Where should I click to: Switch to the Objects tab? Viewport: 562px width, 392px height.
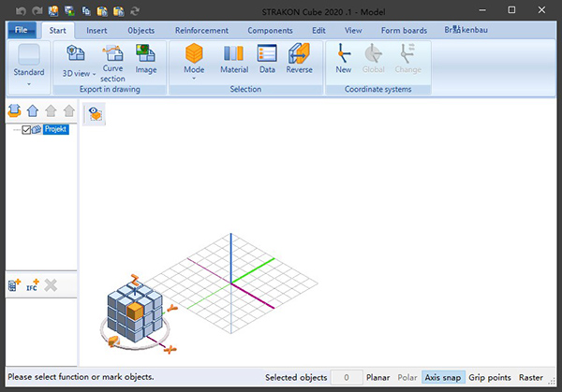[141, 31]
